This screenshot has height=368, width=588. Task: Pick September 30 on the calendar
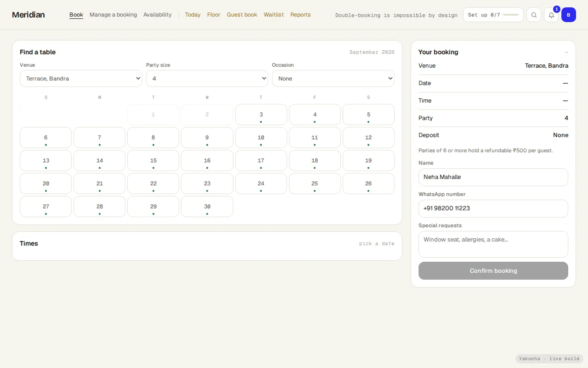(207, 207)
